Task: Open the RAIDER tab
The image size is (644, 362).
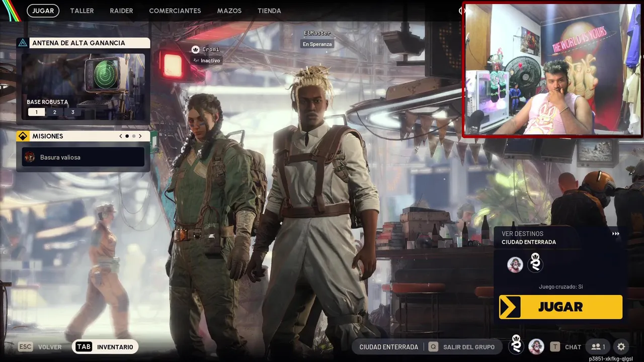Action: (x=121, y=11)
